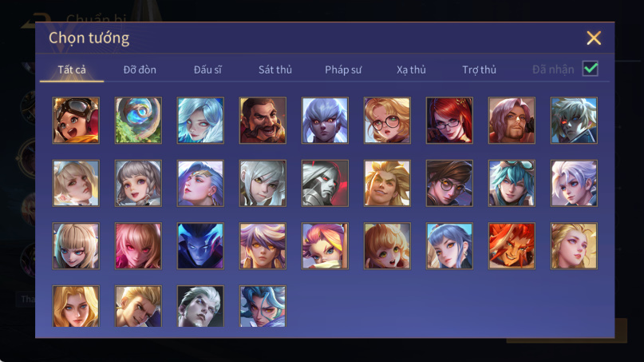Choose the armored knight with red eyes
Viewport: 644px width, 362px height.
pos(325,183)
